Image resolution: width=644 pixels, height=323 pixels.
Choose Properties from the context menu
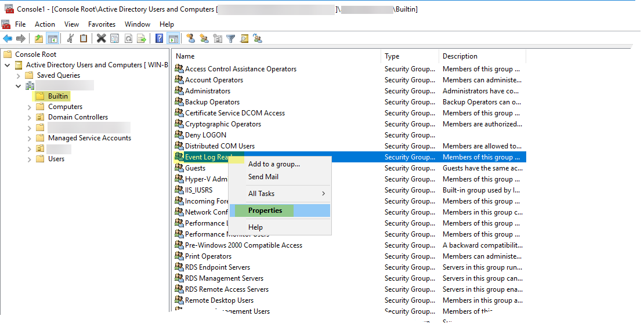click(265, 211)
